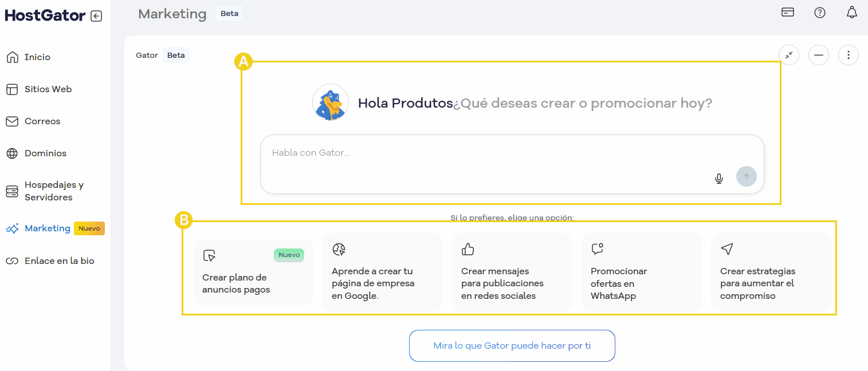
Task: Open the billing card icon in the header
Action: pos(787,11)
